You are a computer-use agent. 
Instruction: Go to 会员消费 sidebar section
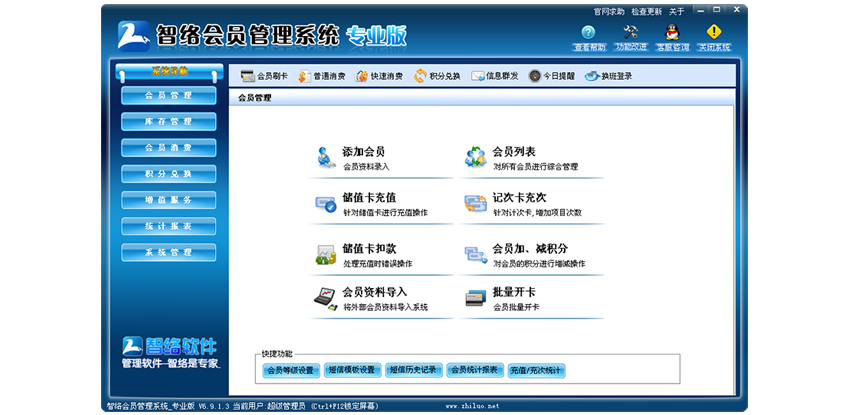[169, 148]
